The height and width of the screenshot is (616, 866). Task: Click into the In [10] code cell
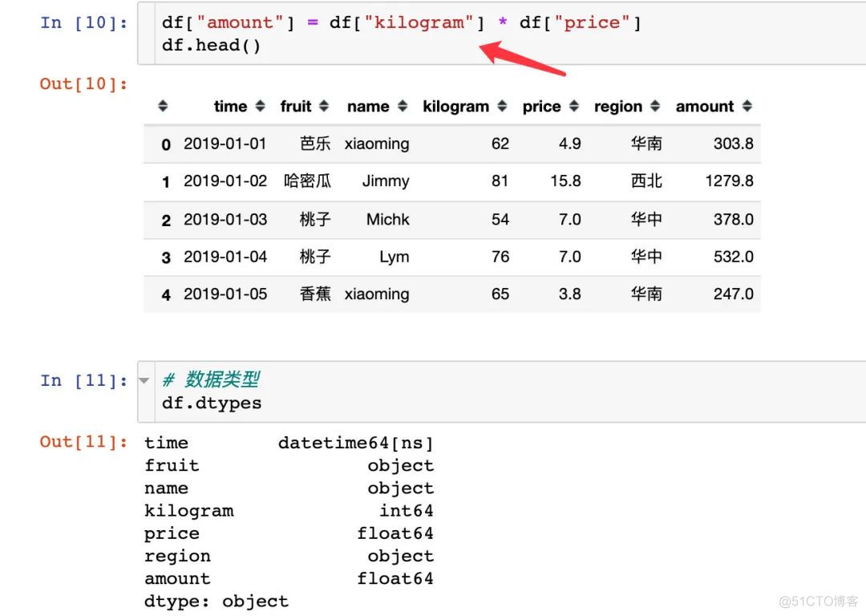[501, 34]
